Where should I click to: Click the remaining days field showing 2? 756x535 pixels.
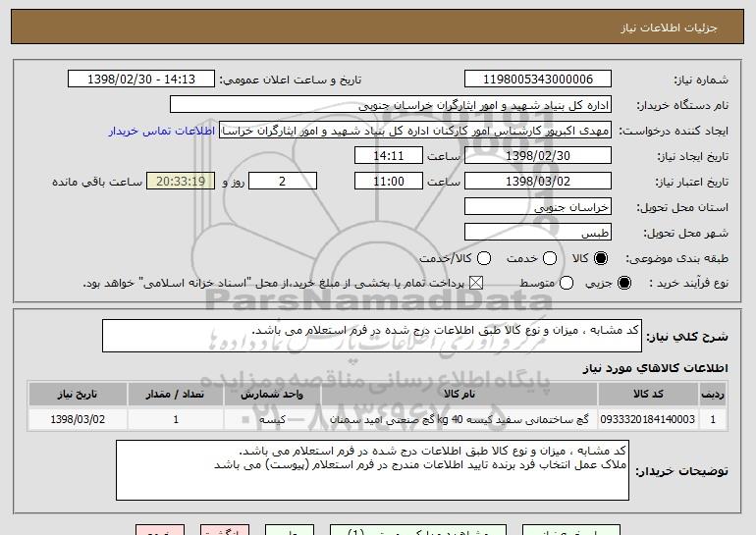(283, 182)
